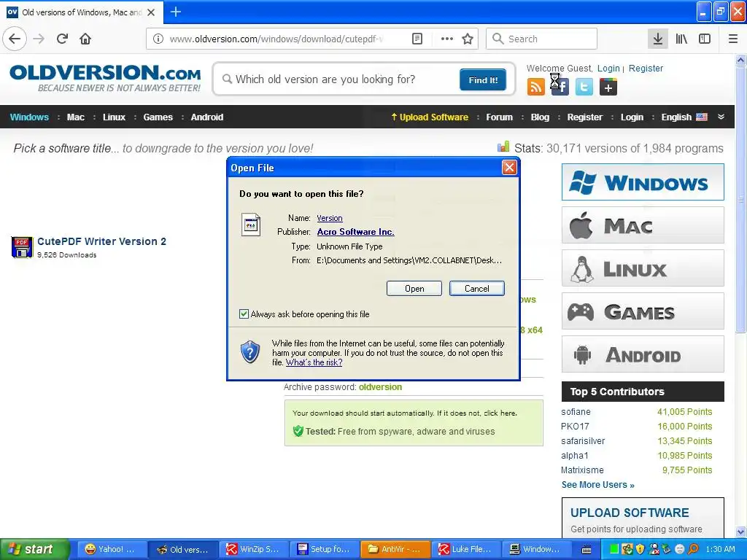
Task: Select the Windows nav menu item
Action: (29, 117)
